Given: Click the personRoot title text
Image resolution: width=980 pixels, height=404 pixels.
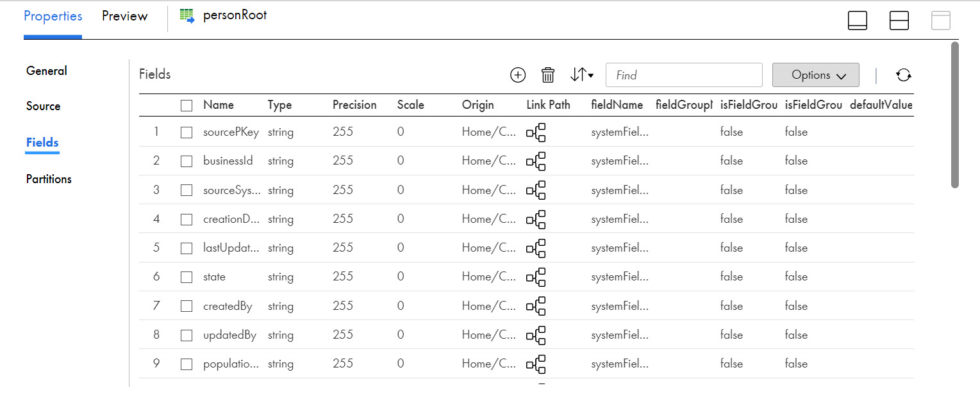Looking at the screenshot, I should coord(235,15).
